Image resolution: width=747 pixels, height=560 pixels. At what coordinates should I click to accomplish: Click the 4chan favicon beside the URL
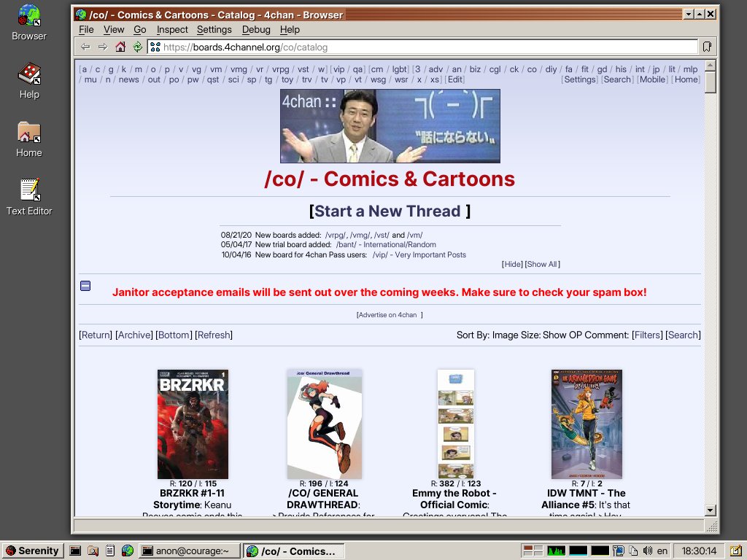(155, 45)
